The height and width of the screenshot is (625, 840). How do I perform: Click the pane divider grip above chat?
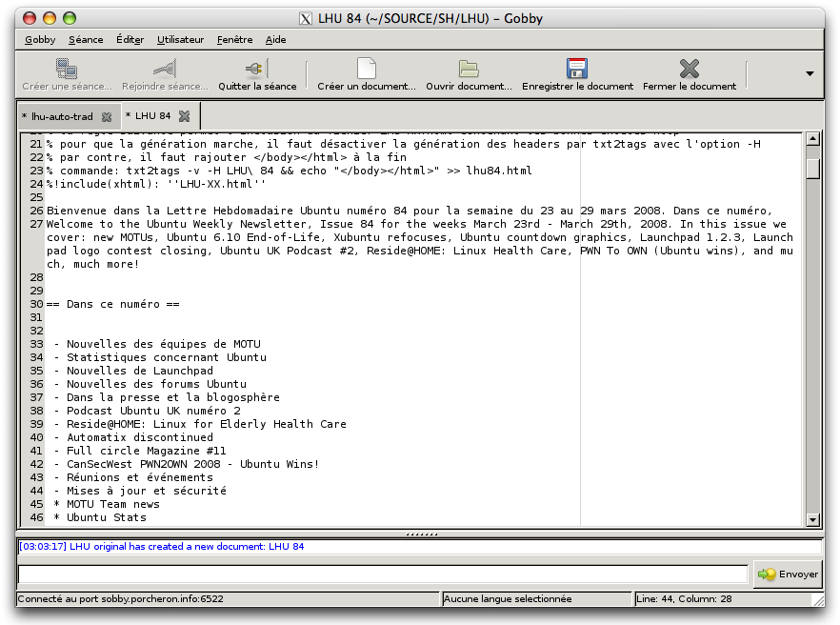[x=420, y=534]
